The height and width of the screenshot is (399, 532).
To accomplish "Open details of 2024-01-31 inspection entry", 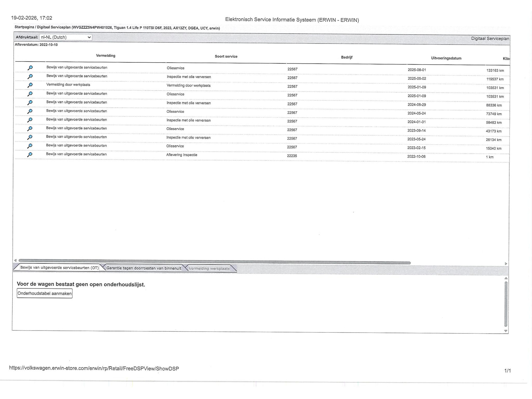I will click(x=30, y=120).
